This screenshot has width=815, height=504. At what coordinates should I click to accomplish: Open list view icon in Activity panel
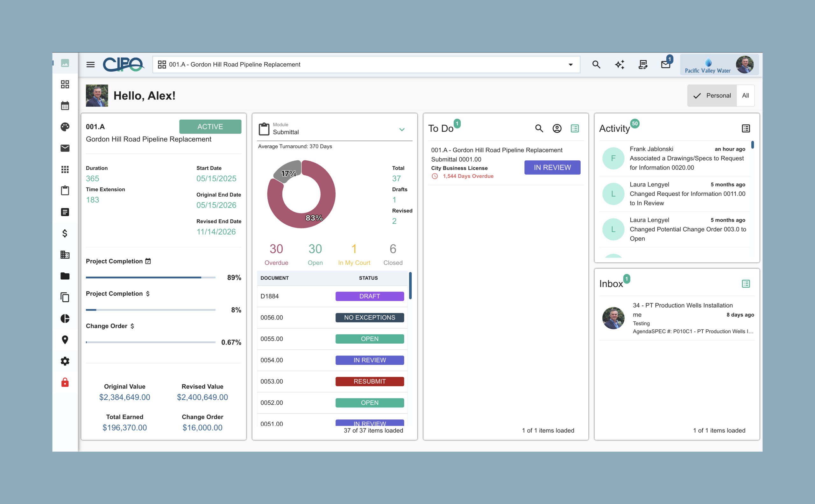(746, 128)
